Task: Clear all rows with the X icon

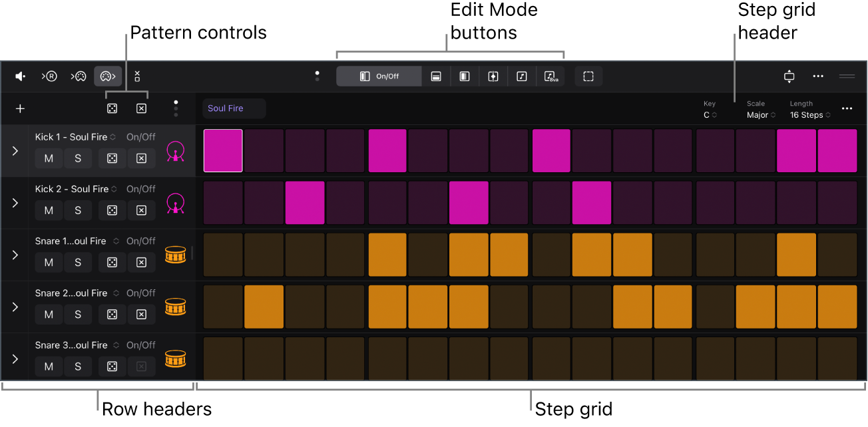Action: tap(141, 108)
